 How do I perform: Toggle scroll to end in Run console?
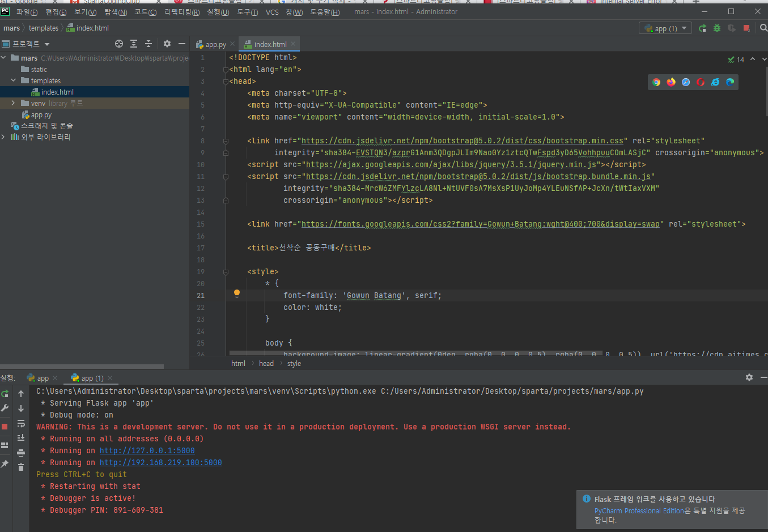coord(21,438)
